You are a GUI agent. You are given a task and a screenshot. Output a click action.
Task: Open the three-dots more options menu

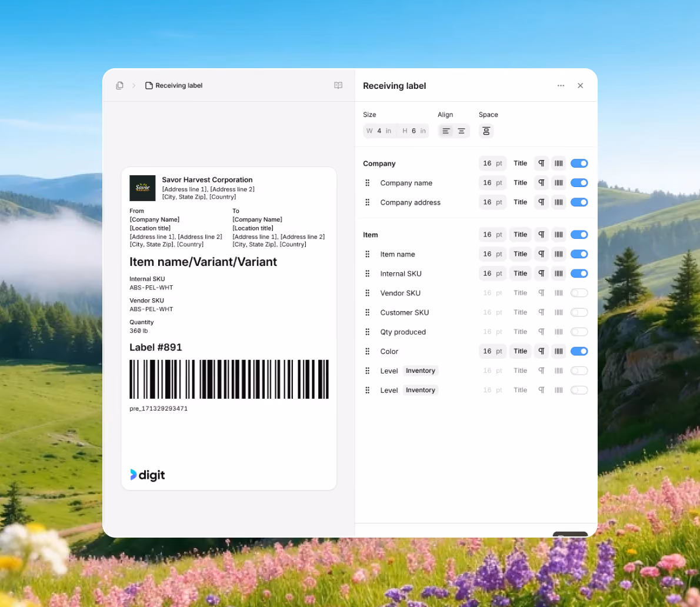(x=561, y=85)
